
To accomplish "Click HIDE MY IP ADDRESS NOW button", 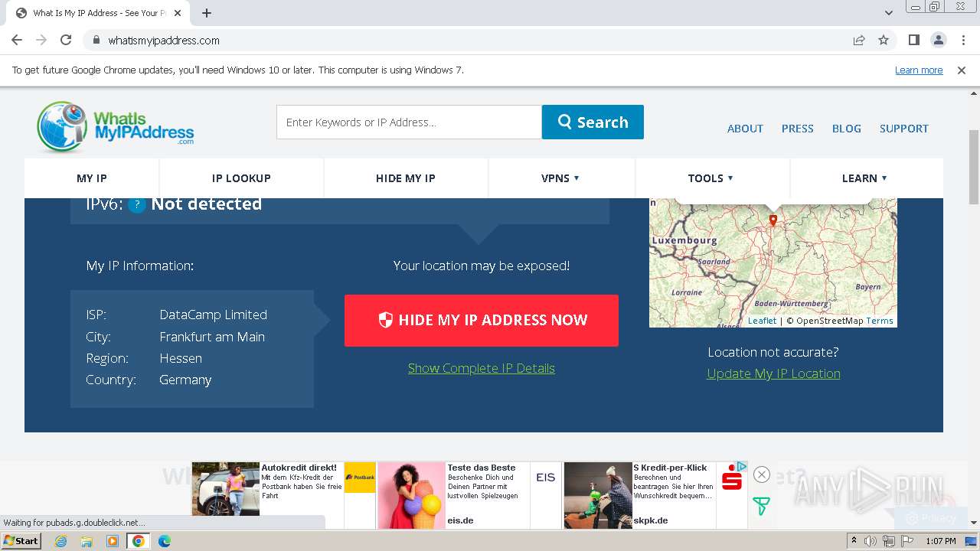I will coord(482,320).
